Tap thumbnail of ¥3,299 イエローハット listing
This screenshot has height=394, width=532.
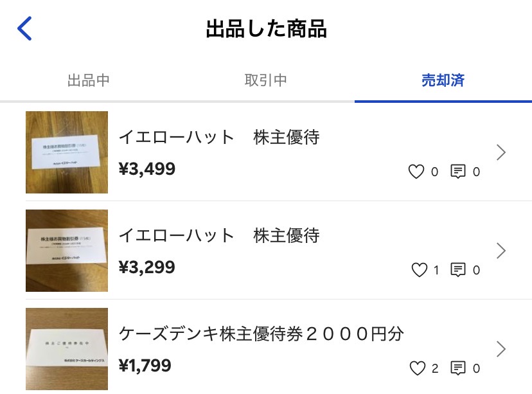[x=67, y=251]
